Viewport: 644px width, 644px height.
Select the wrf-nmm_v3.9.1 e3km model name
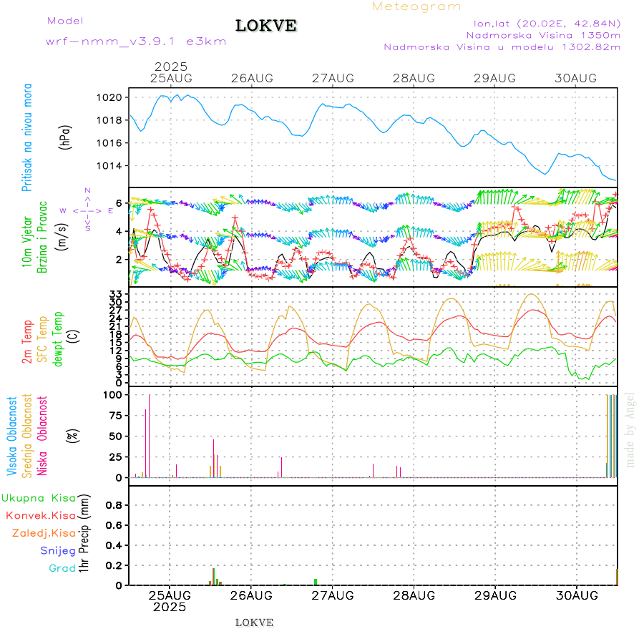tap(136, 42)
